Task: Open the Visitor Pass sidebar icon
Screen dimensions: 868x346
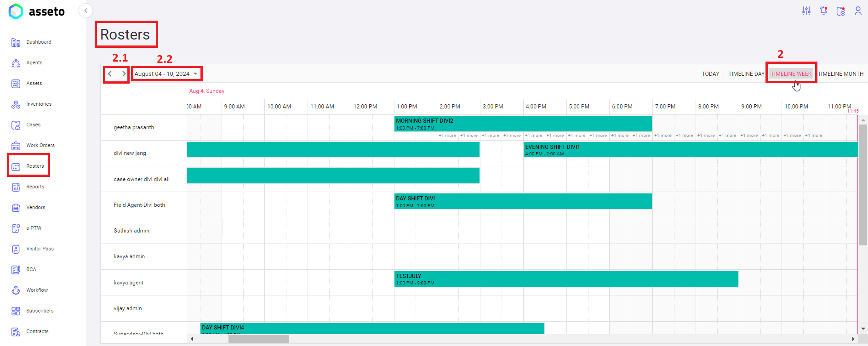Action: pos(16,249)
